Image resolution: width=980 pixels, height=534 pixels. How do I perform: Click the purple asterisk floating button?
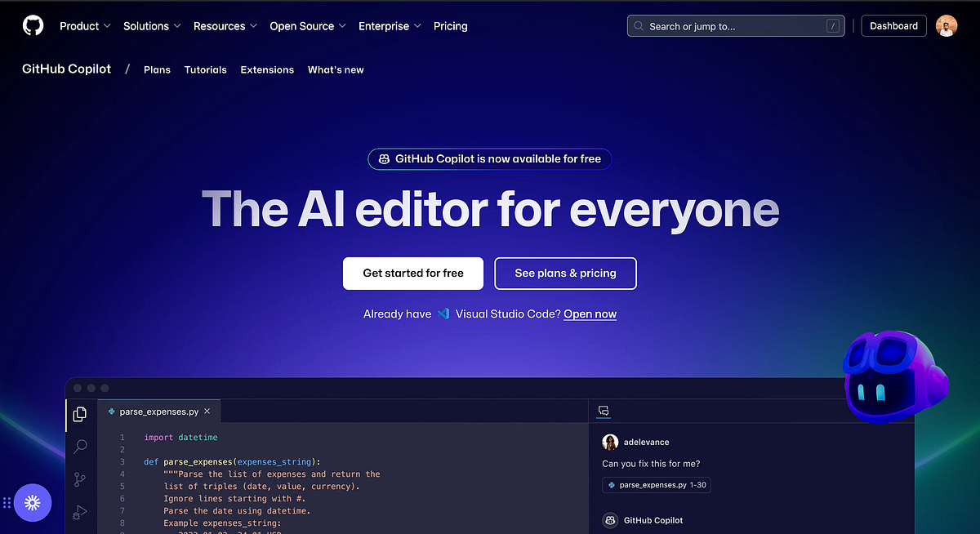point(33,503)
